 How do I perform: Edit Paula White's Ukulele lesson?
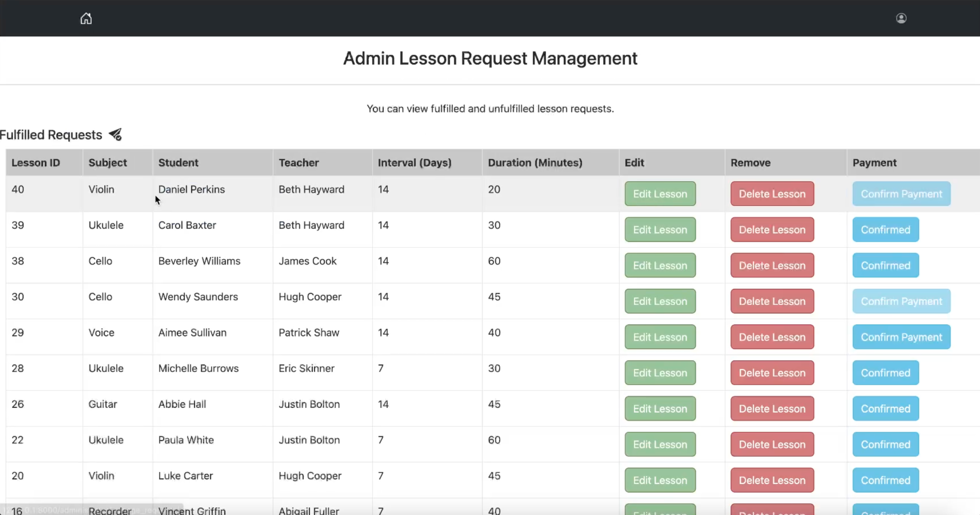click(660, 444)
